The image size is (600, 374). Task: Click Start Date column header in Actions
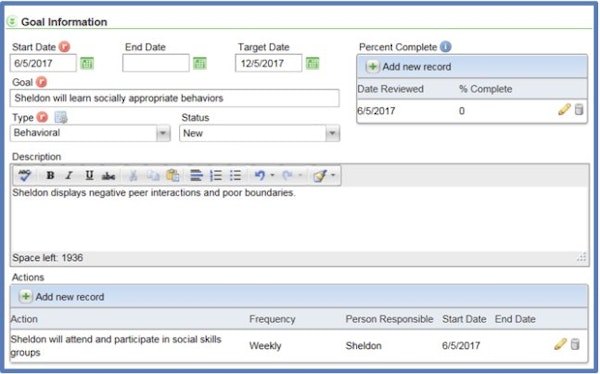464,319
